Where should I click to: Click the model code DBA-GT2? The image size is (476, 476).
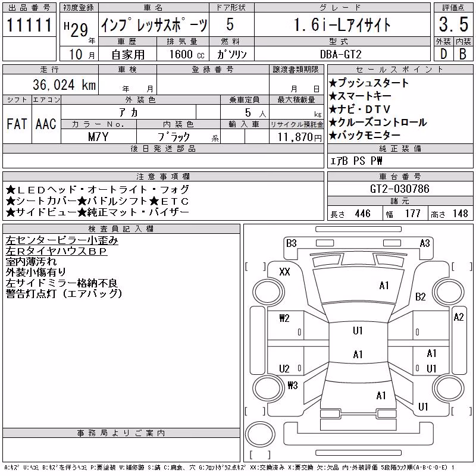[x=341, y=54]
